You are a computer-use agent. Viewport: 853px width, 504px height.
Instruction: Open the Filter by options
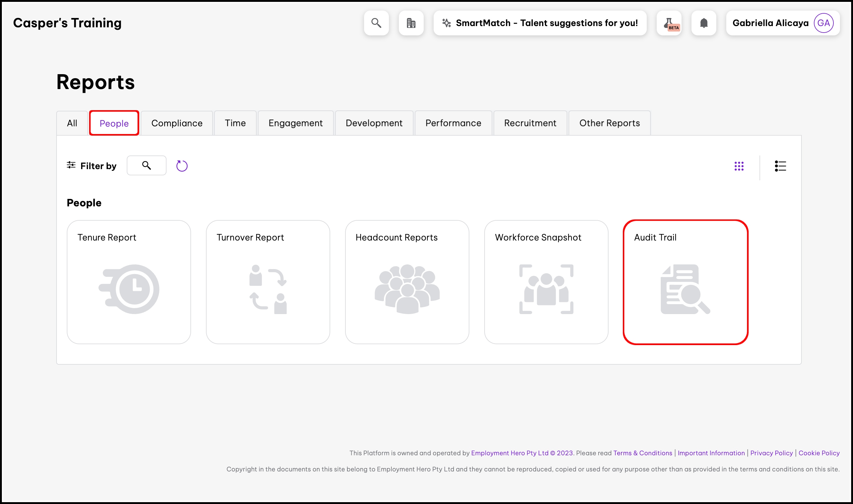(92, 166)
